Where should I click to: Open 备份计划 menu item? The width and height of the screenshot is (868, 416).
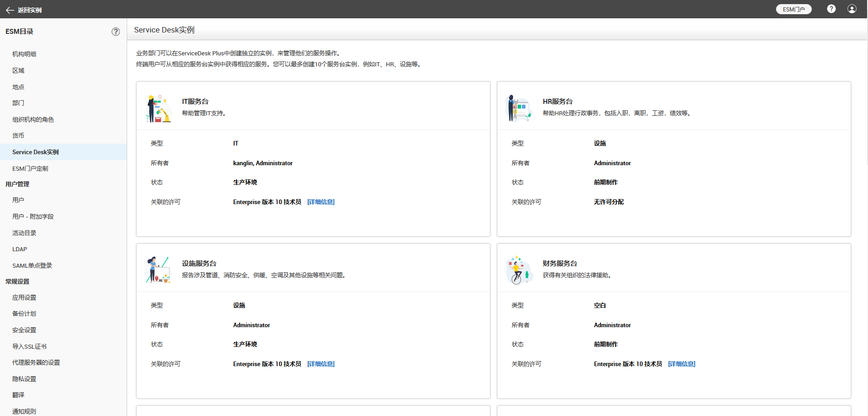click(24, 313)
